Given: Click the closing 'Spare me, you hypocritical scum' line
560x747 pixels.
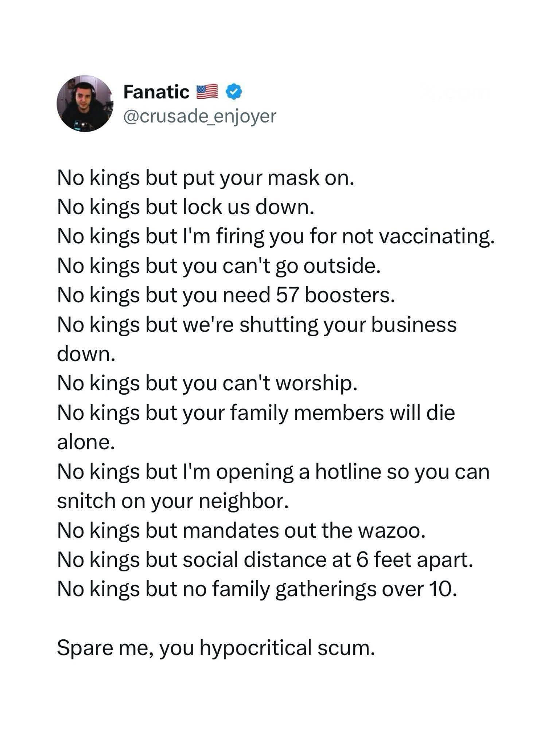Looking at the screenshot, I should 216,648.
